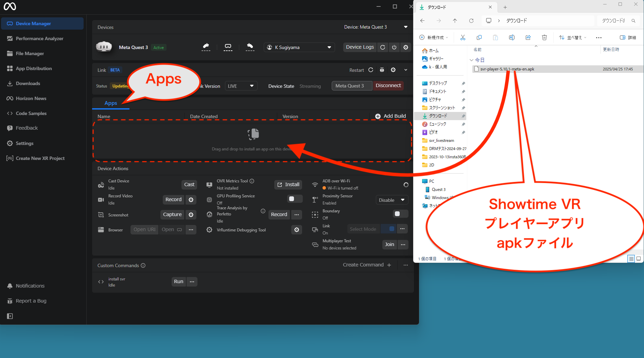
Task: Open Link settings gear icon
Action: tap(393, 70)
